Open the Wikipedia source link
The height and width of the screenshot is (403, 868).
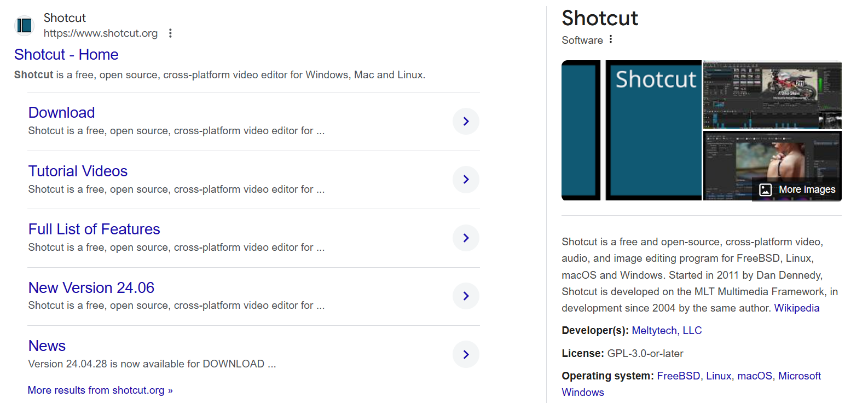796,308
